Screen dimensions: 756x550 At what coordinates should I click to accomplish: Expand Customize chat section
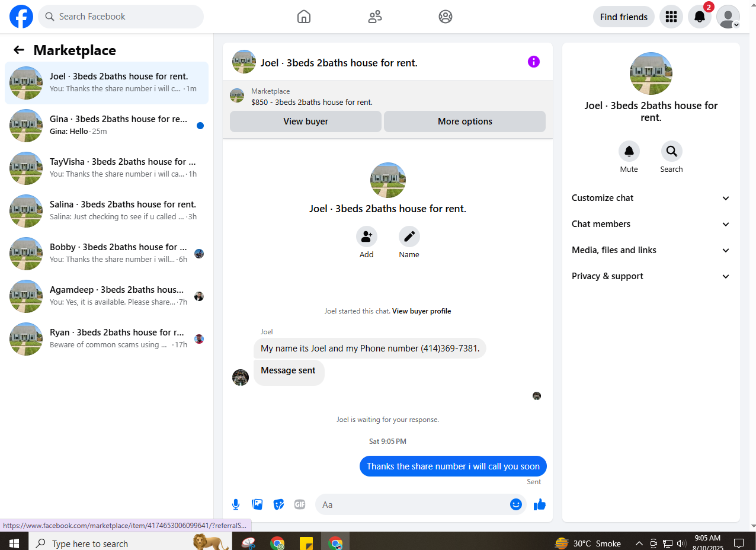click(x=651, y=198)
